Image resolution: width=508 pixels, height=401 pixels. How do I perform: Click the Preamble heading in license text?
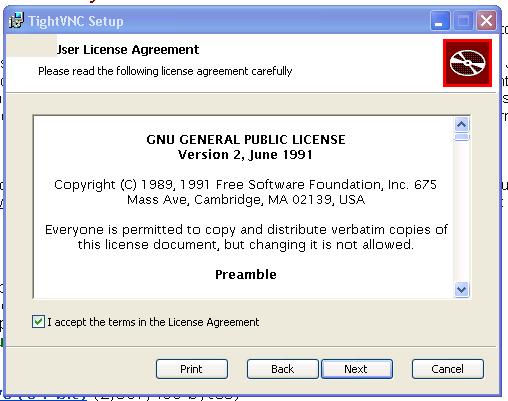[246, 274]
